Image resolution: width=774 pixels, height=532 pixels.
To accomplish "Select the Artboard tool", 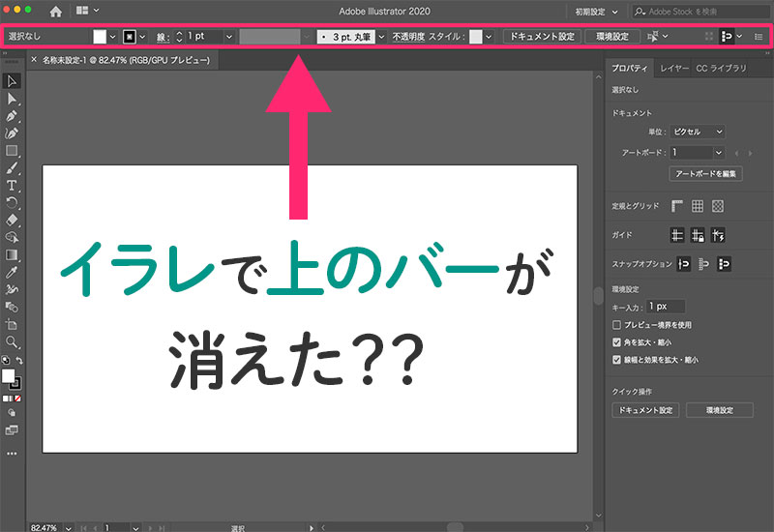I will click(x=12, y=325).
